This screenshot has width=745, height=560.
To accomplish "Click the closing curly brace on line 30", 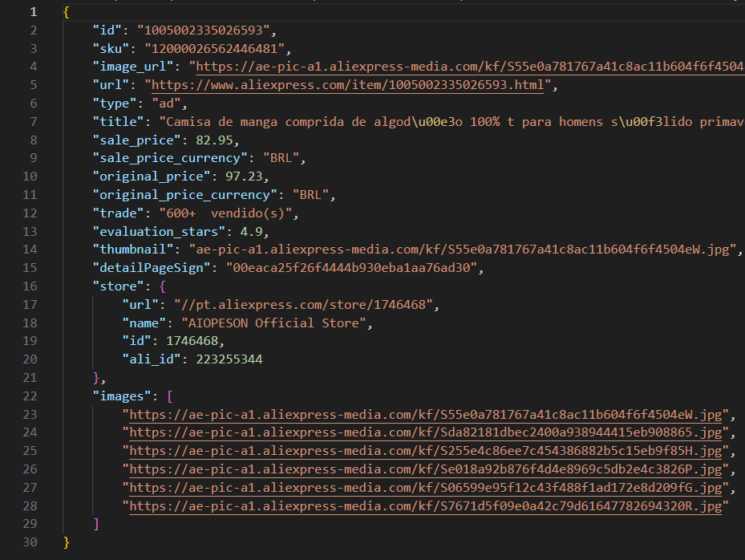I will tap(67, 542).
